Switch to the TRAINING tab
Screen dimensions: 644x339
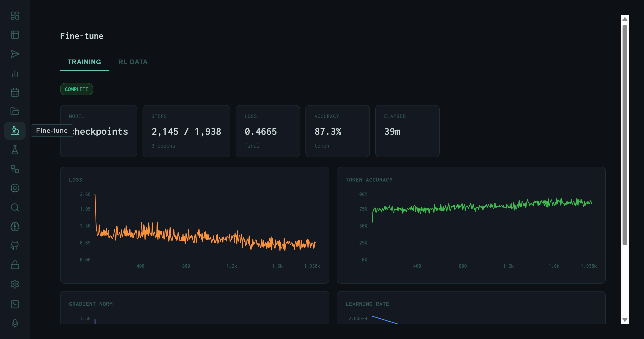point(84,62)
